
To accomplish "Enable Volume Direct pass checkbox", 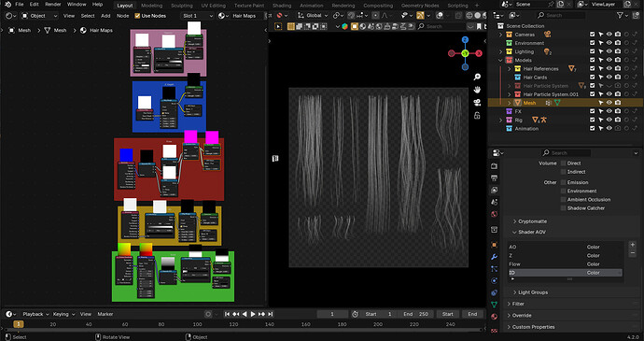I will pyautogui.click(x=564, y=163).
